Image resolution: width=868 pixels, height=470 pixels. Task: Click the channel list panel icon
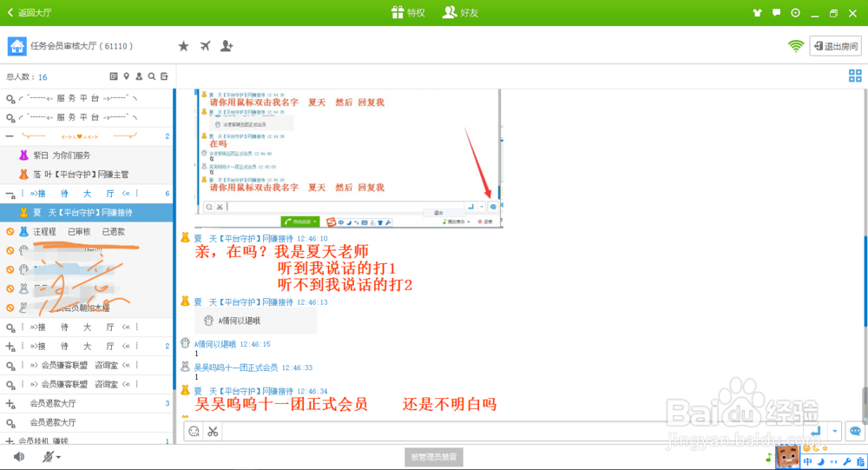[114, 76]
